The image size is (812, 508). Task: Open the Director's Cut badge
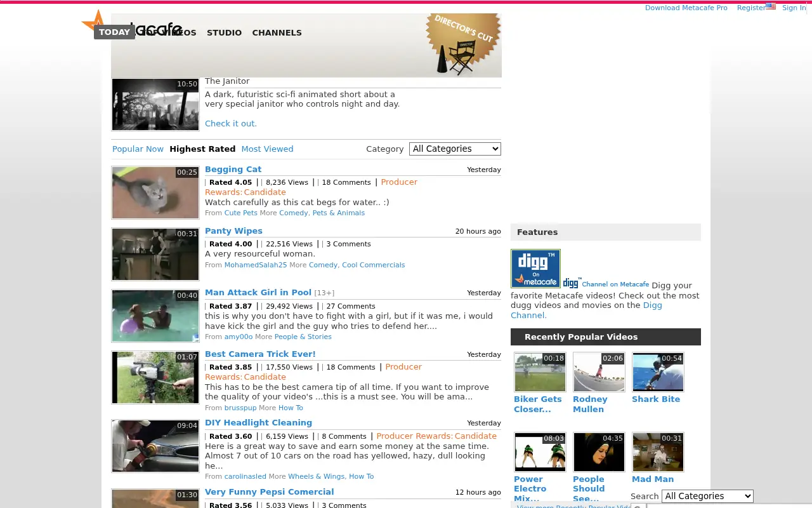click(464, 44)
